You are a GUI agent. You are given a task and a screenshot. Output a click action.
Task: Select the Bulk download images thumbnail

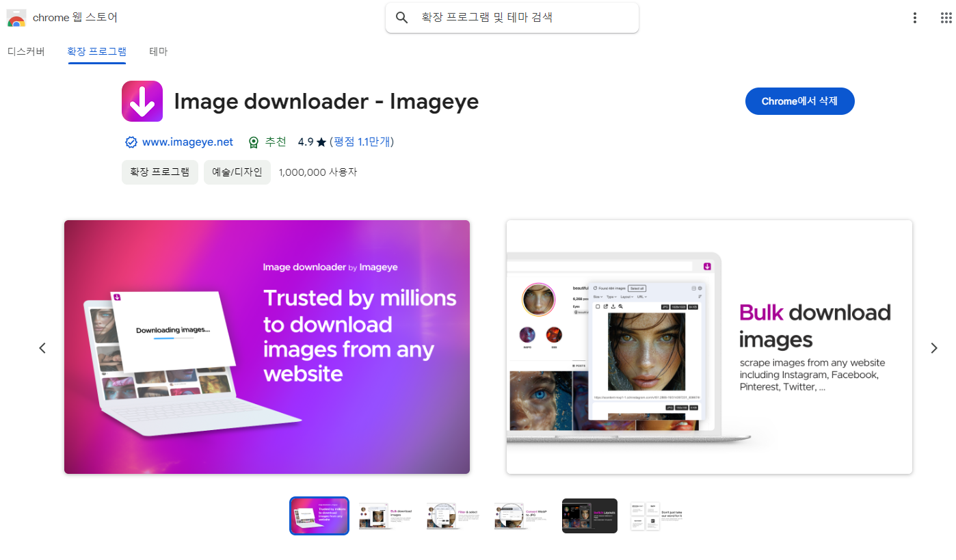coord(387,516)
